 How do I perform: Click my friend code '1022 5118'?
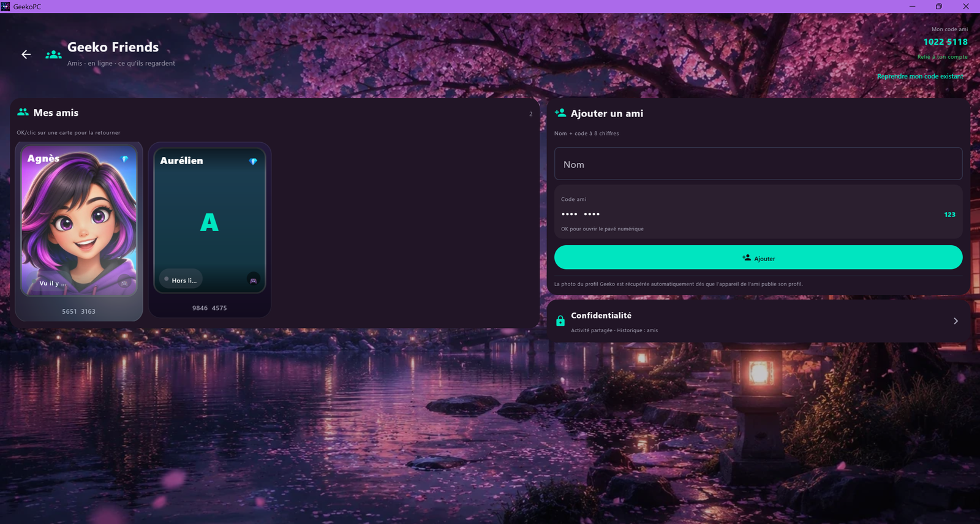point(946,42)
